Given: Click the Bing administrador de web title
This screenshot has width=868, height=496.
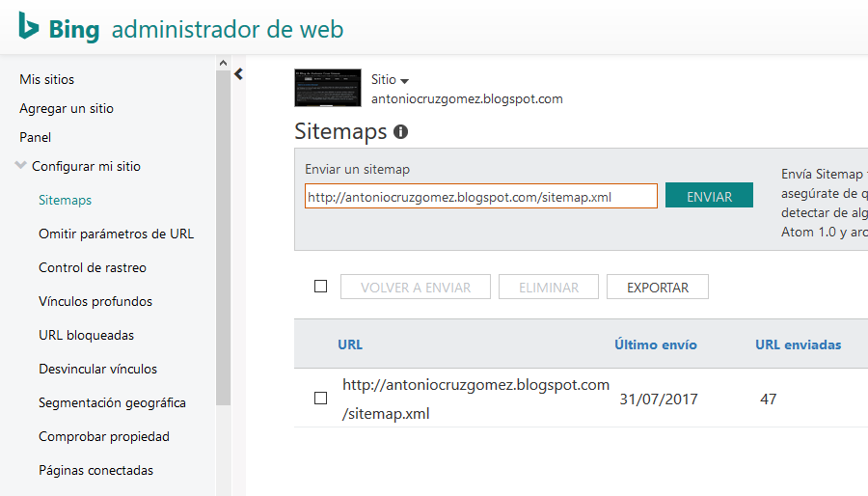Looking at the screenshot, I should point(196,29).
